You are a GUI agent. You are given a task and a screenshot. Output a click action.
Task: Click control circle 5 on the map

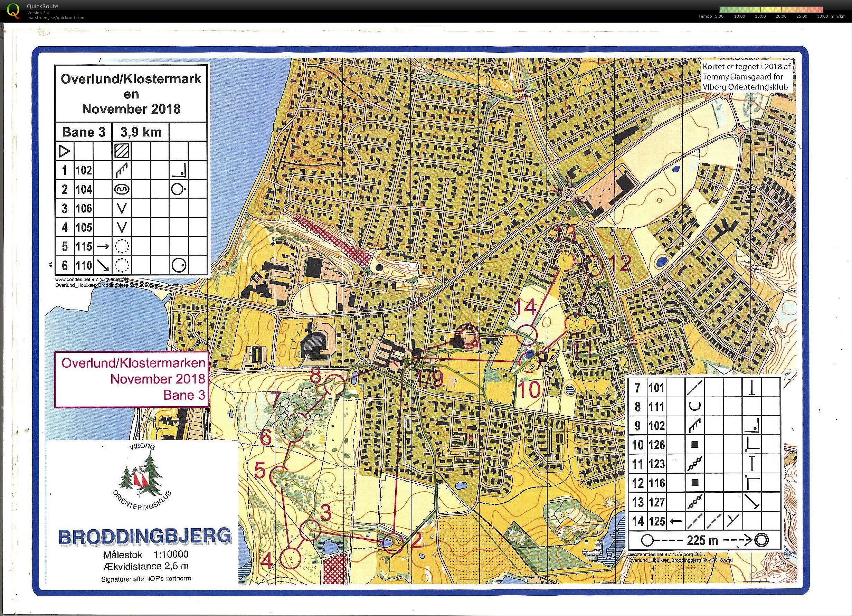tap(280, 476)
